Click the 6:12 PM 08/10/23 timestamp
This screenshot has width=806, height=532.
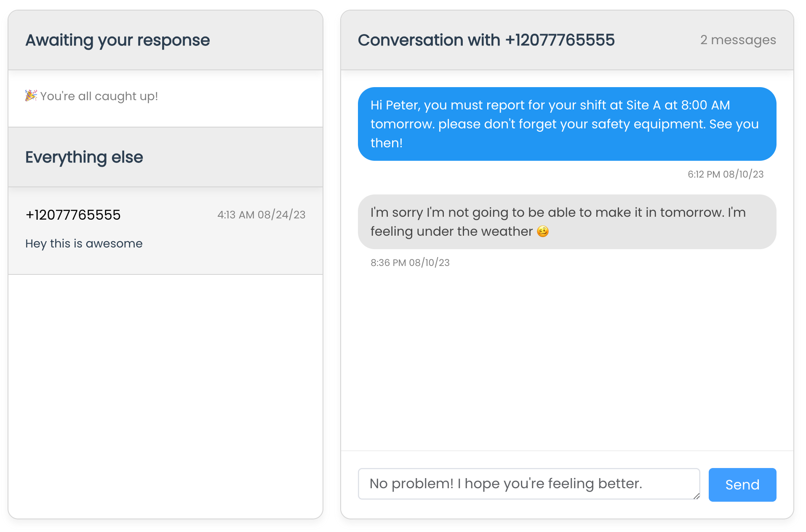(725, 174)
